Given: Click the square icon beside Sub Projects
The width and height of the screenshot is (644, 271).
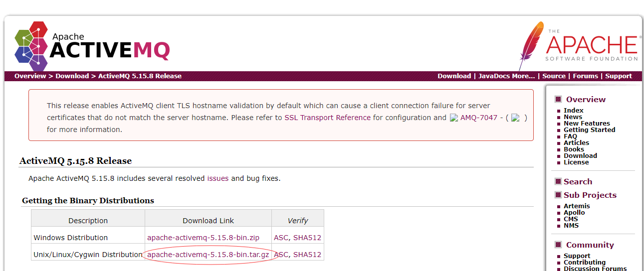Looking at the screenshot, I should pyautogui.click(x=558, y=195).
